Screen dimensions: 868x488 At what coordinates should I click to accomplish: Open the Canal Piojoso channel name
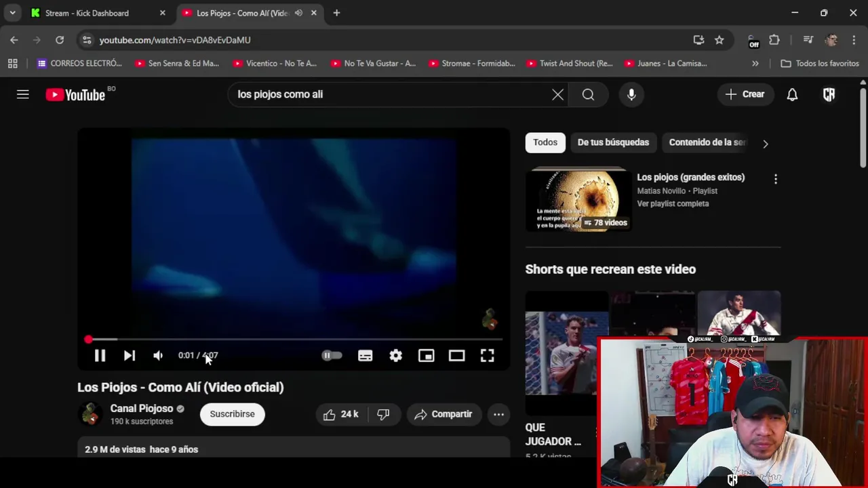coord(142,409)
